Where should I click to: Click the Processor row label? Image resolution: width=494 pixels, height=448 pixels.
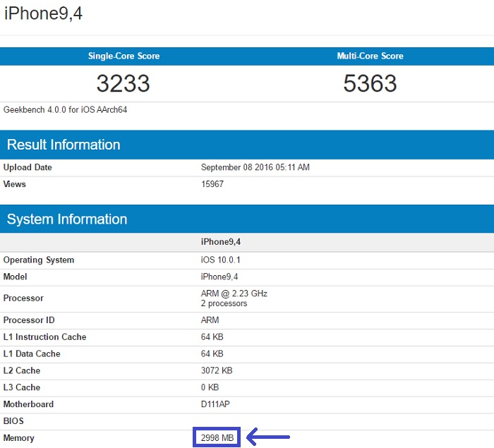pyautogui.click(x=23, y=298)
